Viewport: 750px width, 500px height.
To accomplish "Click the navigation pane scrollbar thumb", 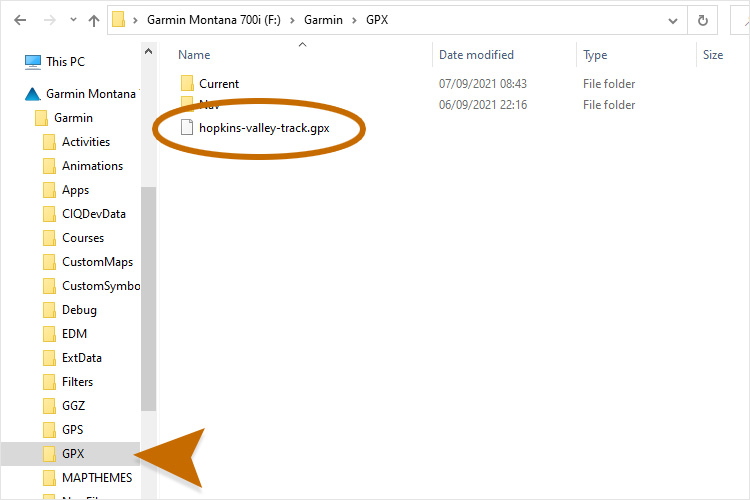I will pyautogui.click(x=148, y=299).
